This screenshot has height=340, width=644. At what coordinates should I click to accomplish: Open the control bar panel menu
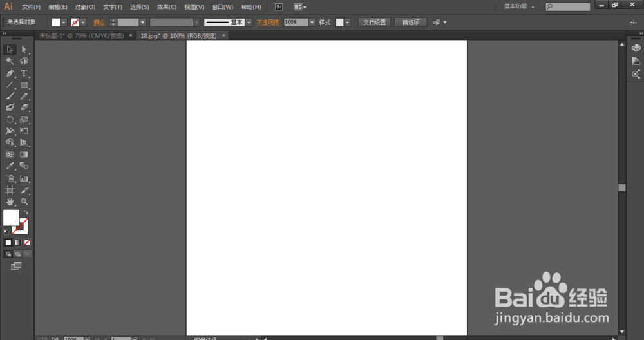[634, 22]
